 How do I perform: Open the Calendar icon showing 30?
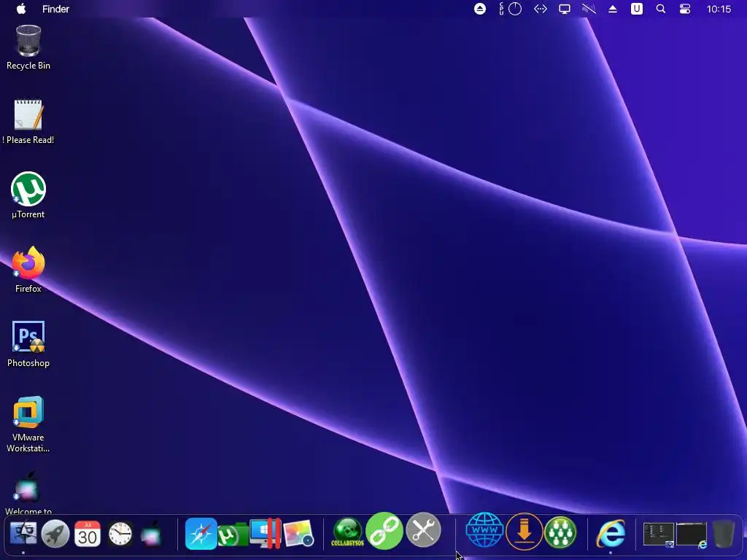pyautogui.click(x=88, y=533)
